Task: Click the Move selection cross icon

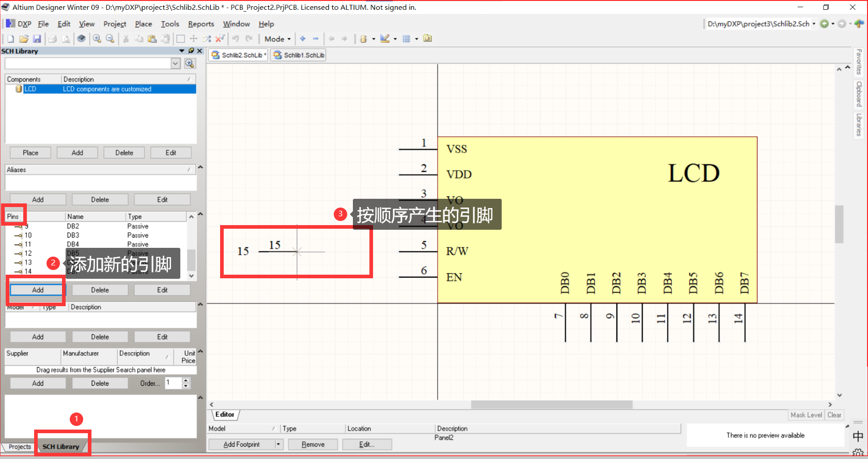Action: coord(194,39)
